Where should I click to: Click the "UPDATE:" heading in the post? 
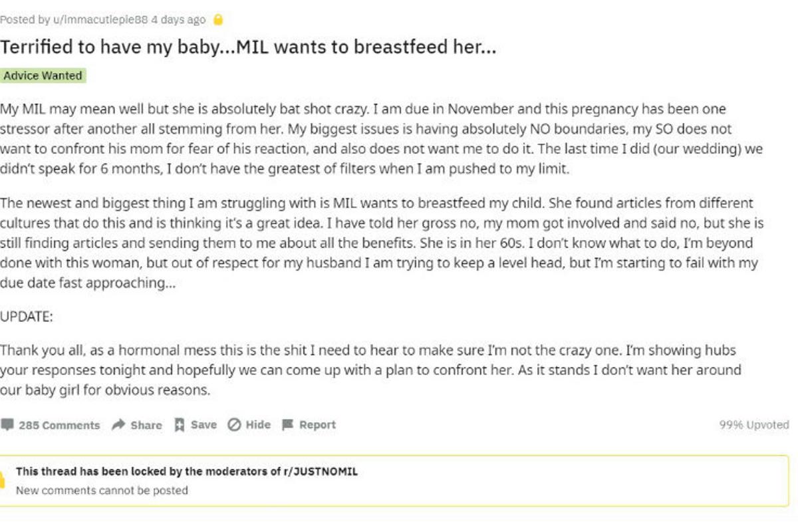tap(27, 317)
